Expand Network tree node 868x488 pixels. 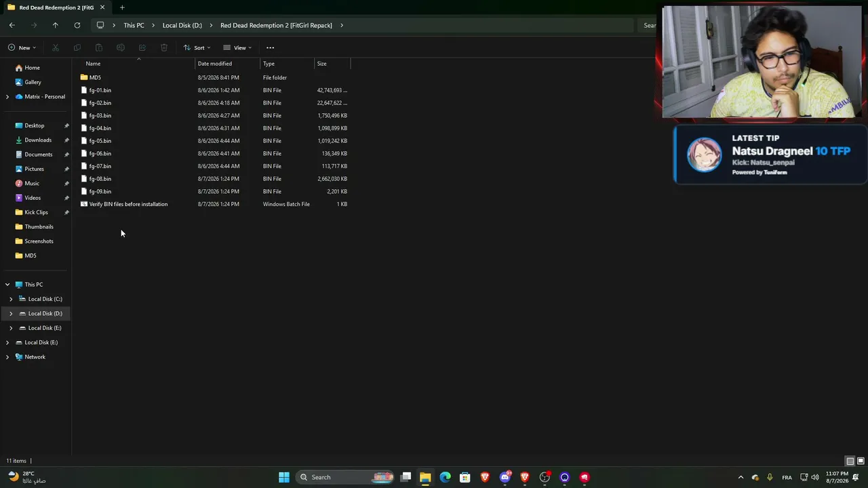(x=7, y=357)
